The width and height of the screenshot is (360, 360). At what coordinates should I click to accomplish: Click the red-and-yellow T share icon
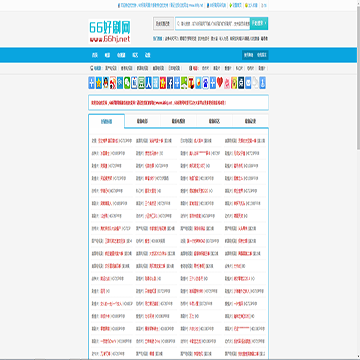point(191,83)
